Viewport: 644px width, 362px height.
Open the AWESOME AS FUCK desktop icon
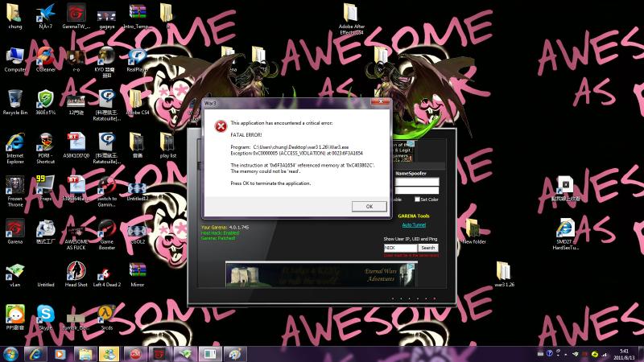76,237
